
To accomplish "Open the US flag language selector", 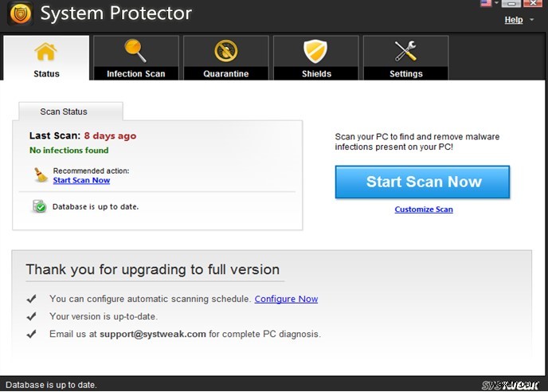I will [x=486, y=3].
